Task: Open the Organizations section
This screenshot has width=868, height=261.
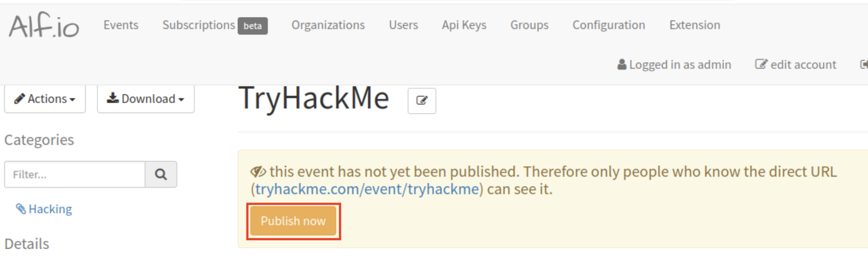Action: point(328,25)
